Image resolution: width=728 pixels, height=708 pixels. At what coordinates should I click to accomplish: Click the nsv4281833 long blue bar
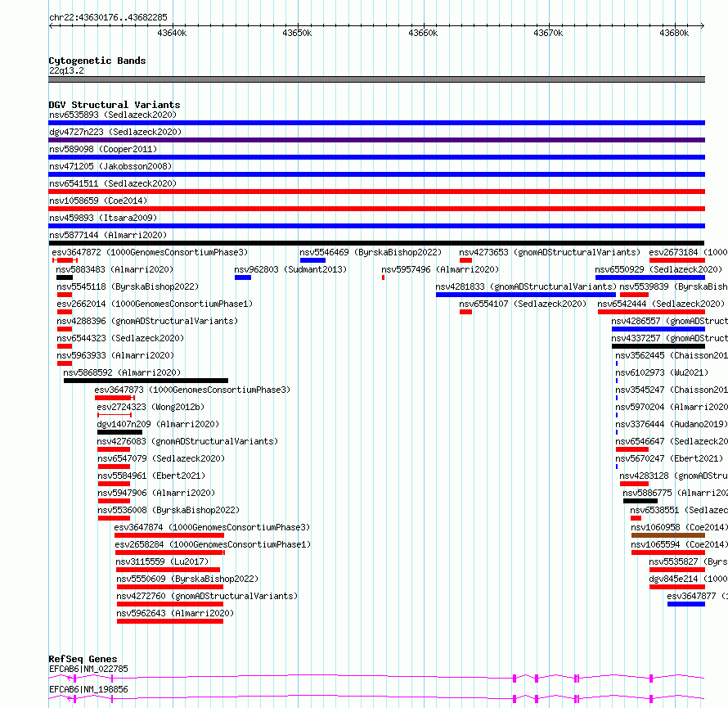(526, 295)
